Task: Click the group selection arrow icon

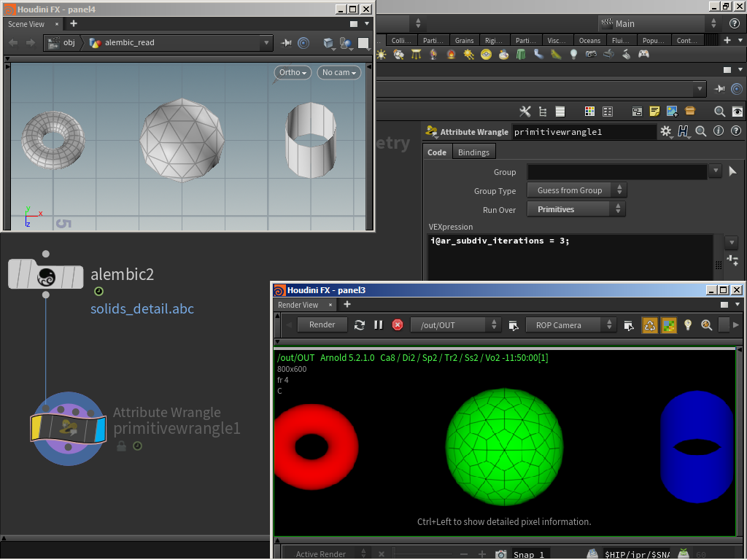Action: click(732, 171)
